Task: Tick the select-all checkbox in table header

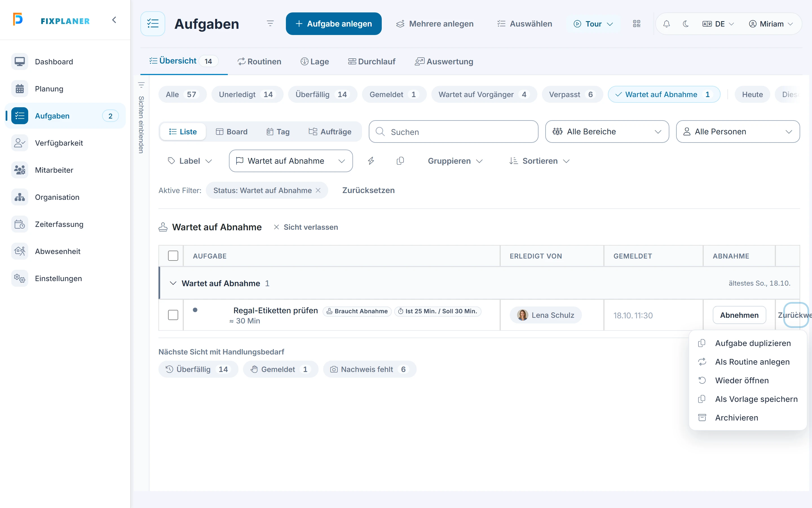Action: click(x=173, y=256)
